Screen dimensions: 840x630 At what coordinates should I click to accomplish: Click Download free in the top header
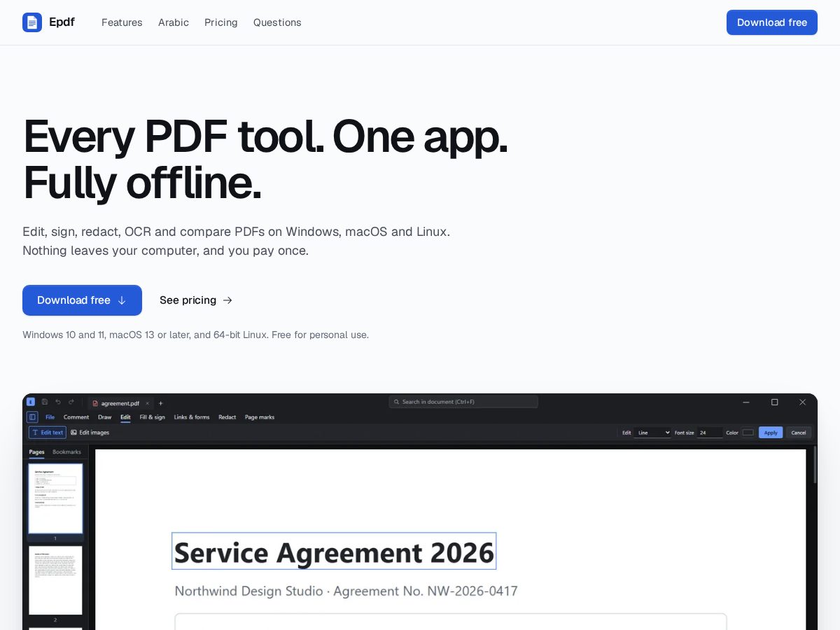pyautogui.click(x=772, y=22)
